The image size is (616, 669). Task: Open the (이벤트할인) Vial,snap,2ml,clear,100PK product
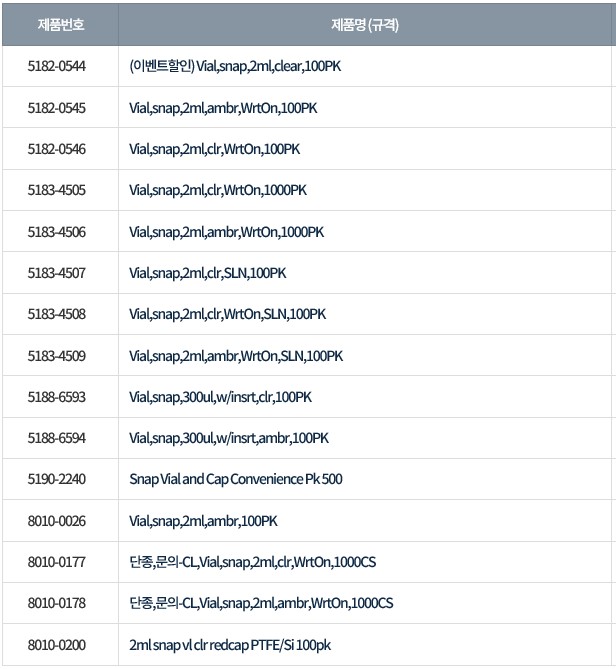[236, 67]
